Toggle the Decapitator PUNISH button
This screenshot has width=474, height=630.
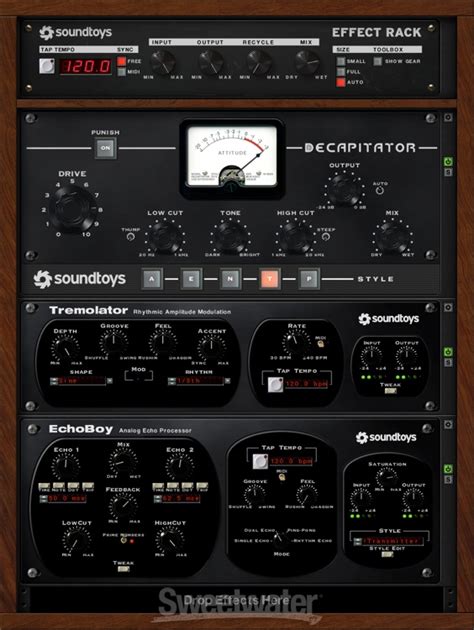pos(105,148)
